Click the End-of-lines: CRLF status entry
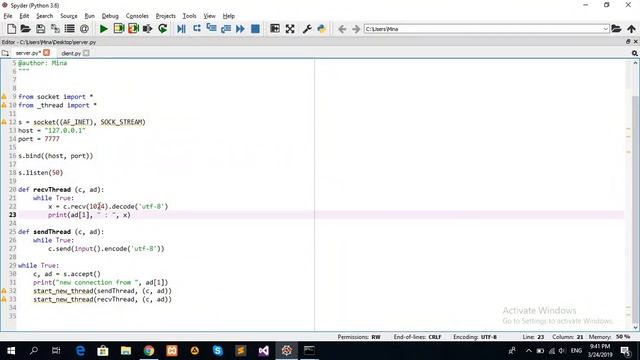This screenshot has height=360, width=640. tap(417, 337)
